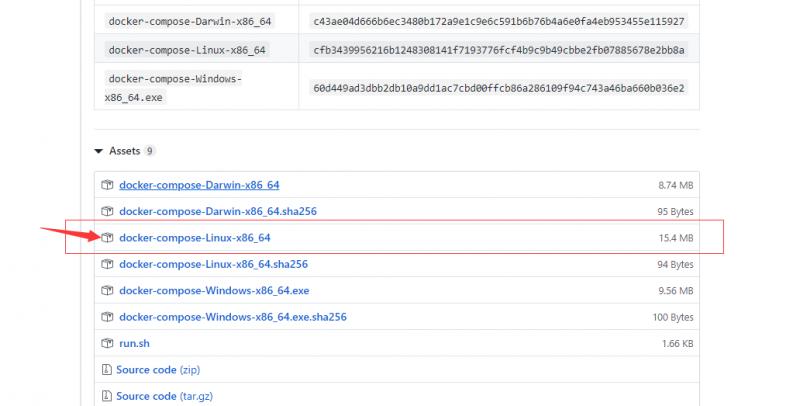Image resolution: width=800 pixels, height=406 pixels.
Task: Click the 15.4 MB file size
Action: [x=676, y=238]
